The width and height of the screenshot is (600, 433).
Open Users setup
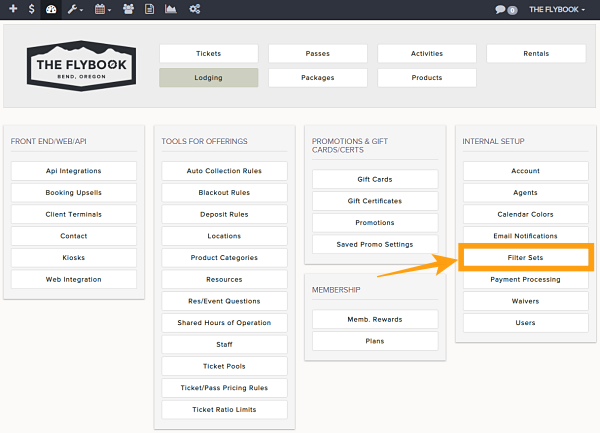click(526, 323)
